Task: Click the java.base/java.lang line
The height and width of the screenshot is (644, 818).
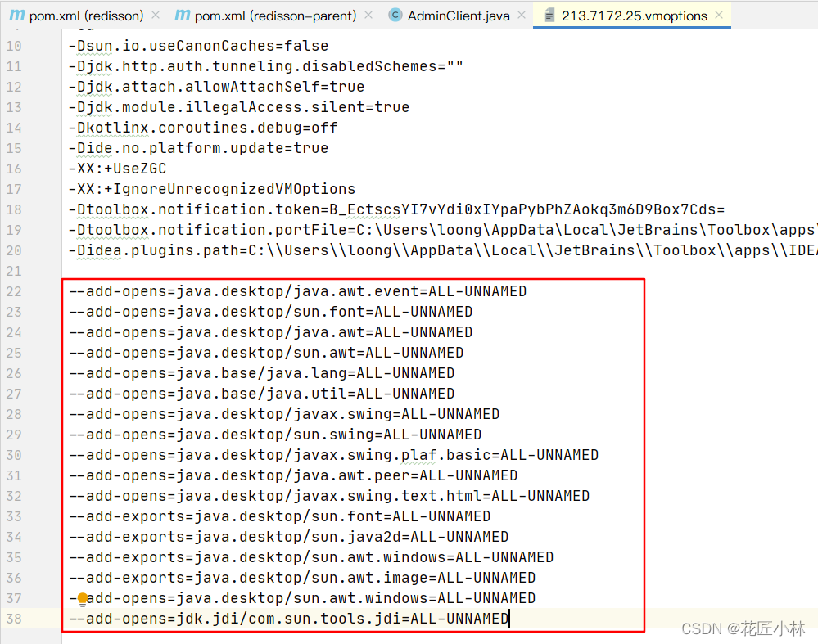Action: (261, 373)
